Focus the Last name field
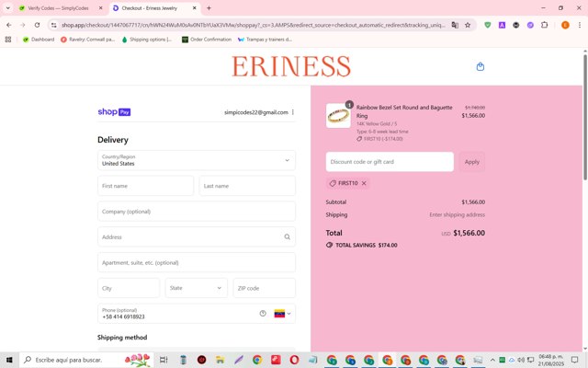Image resolution: width=588 pixels, height=368 pixels. click(247, 186)
